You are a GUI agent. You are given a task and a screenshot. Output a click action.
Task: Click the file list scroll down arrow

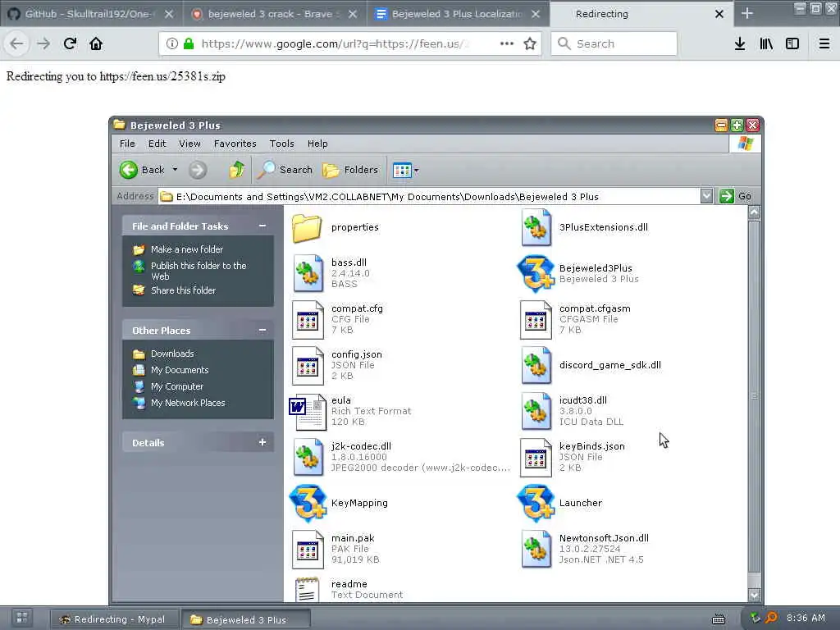click(x=754, y=595)
